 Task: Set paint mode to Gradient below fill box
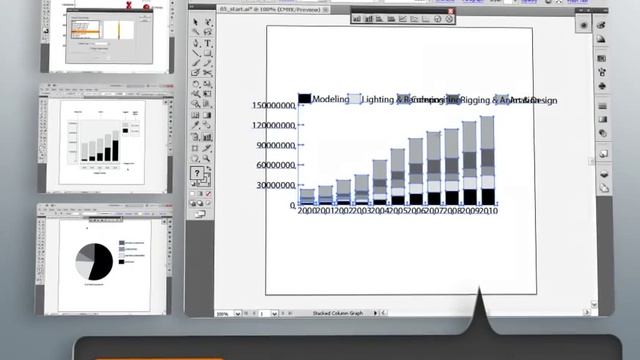pos(200,194)
